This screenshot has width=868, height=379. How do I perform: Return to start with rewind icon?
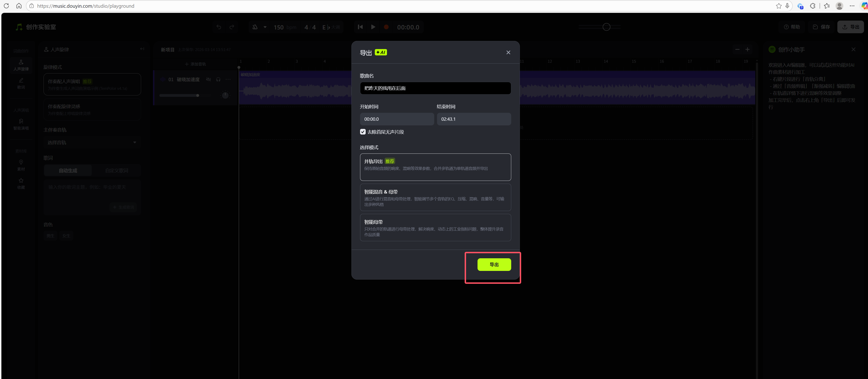point(360,27)
